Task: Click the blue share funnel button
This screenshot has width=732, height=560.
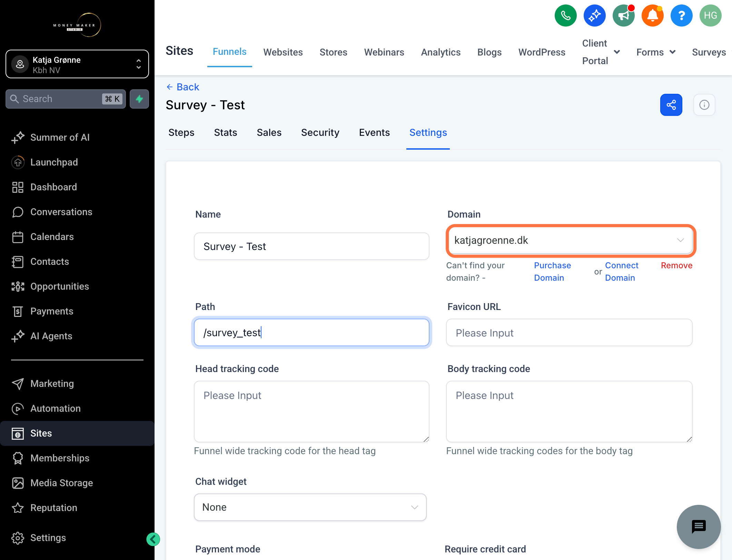Action: coord(671,105)
